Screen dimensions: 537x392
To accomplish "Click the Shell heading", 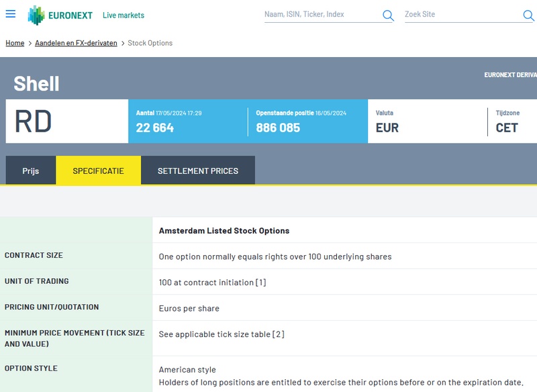I will coord(36,84).
